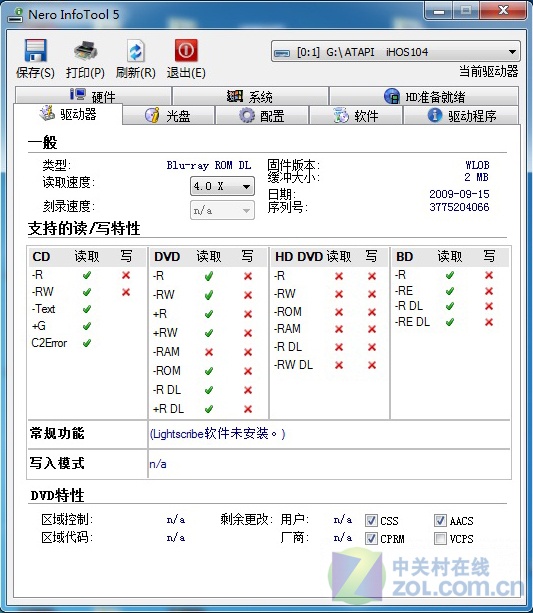Viewport: 533px width, 613px height.
Task: Click the Refresh icon
Action: point(136,51)
